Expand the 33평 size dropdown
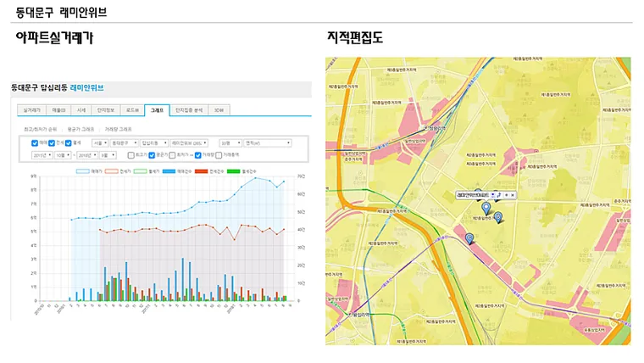 230,143
